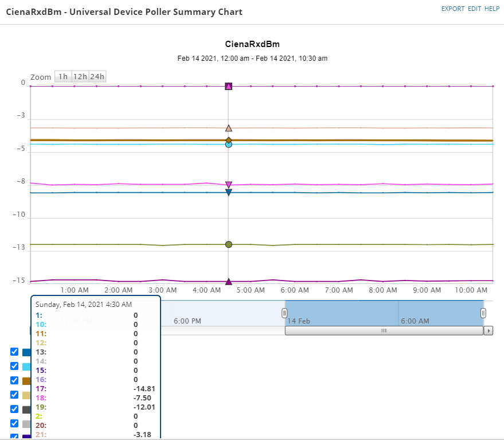Click the -14.81 value for series 17
Screen dimensions: 504x440
pyautogui.click(x=144, y=388)
